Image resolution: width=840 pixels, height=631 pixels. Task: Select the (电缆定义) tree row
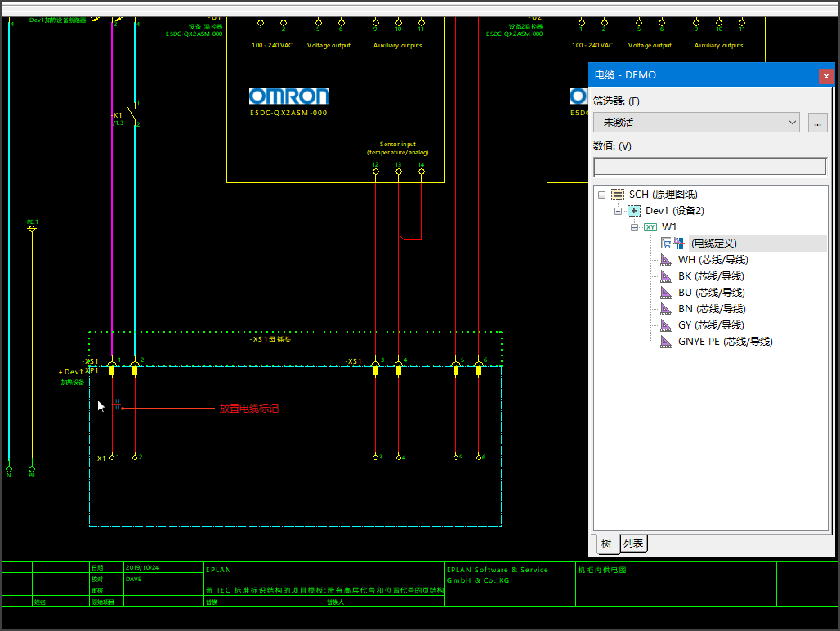pyautogui.click(x=713, y=244)
